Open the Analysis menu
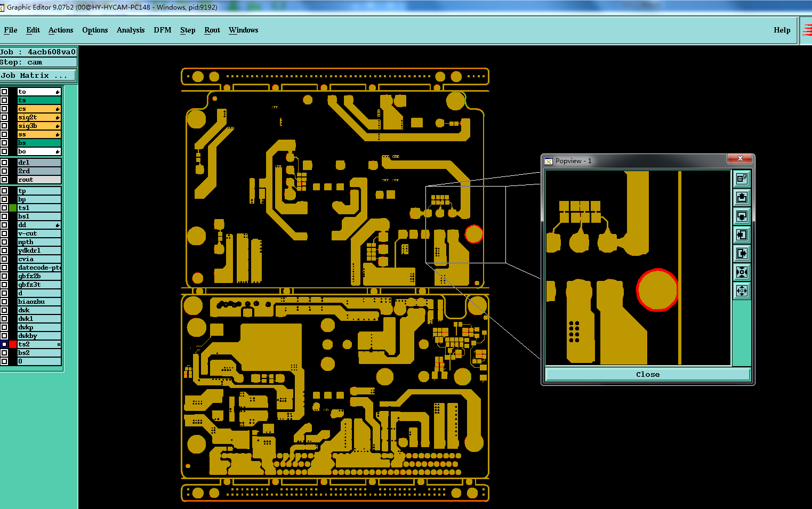This screenshot has width=812, height=509. pos(131,30)
